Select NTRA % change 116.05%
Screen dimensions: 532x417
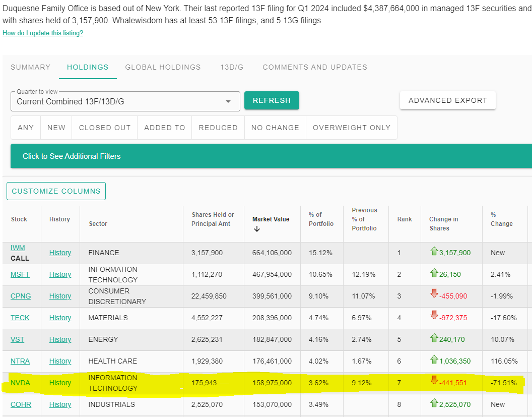click(504, 362)
